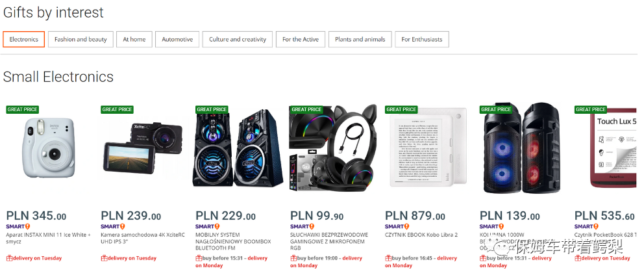Open the For Enthusiasts tab
Screen dimensions: 644x275
[422, 40]
